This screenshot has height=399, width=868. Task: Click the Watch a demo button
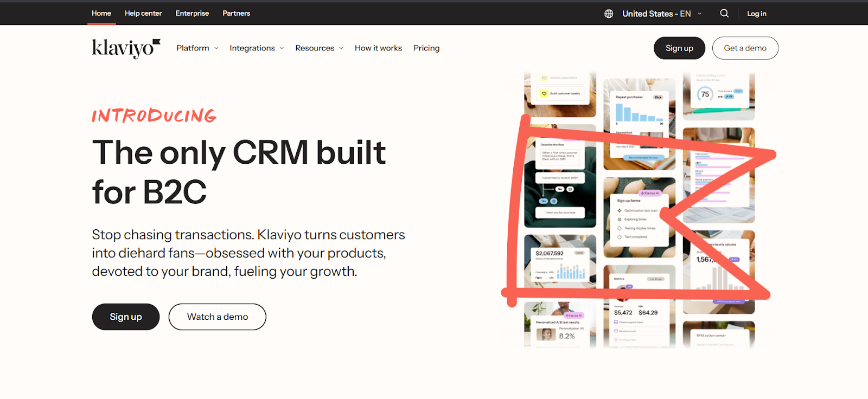click(x=218, y=317)
